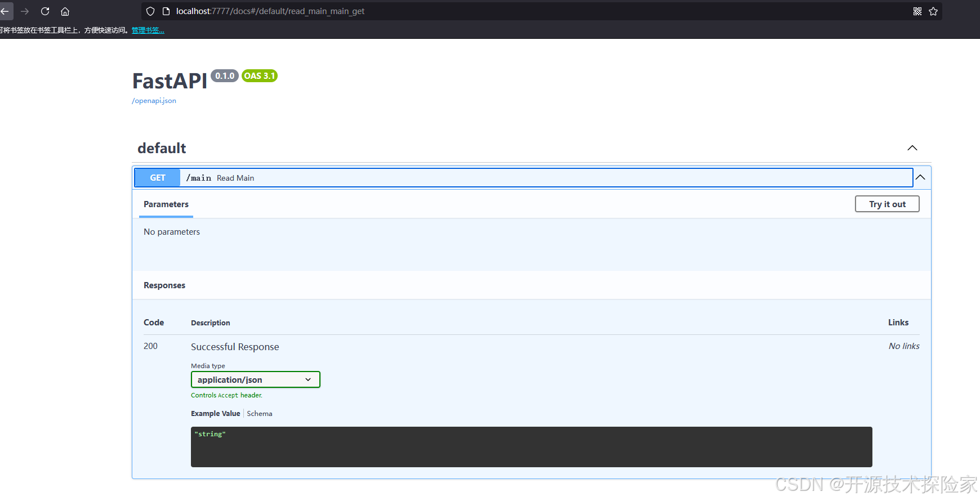Open the browser home icon
The height and width of the screenshot is (501, 980).
point(65,11)
